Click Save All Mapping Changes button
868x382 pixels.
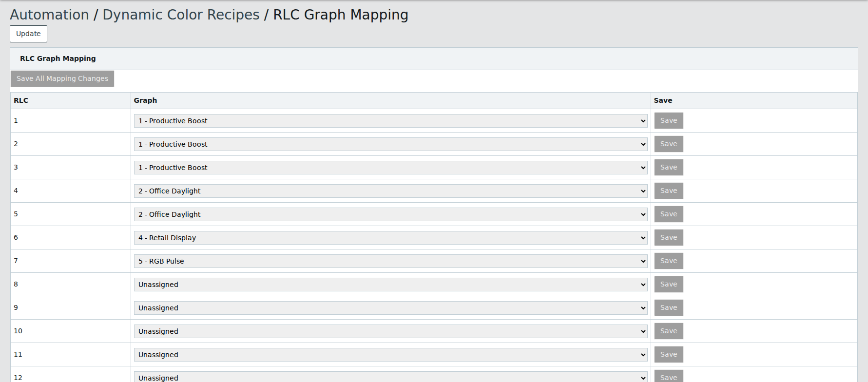click(62, 78)
